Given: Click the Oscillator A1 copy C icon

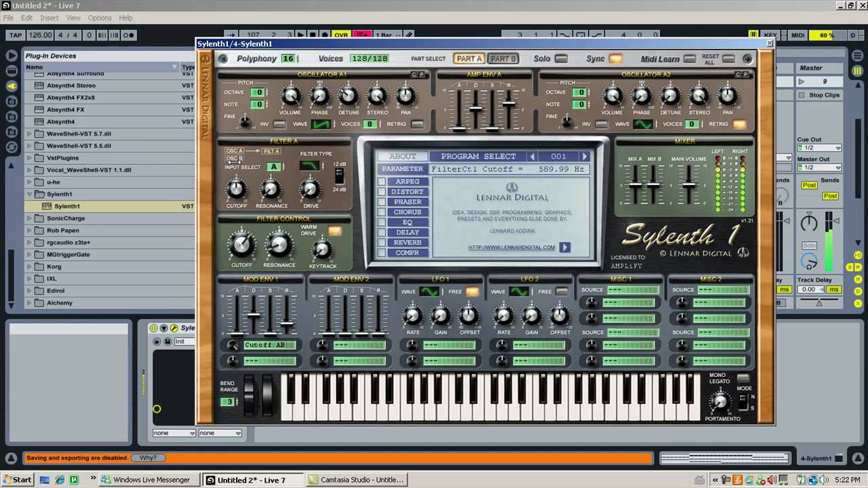Looking at the screenshot, I should [414, 74].
